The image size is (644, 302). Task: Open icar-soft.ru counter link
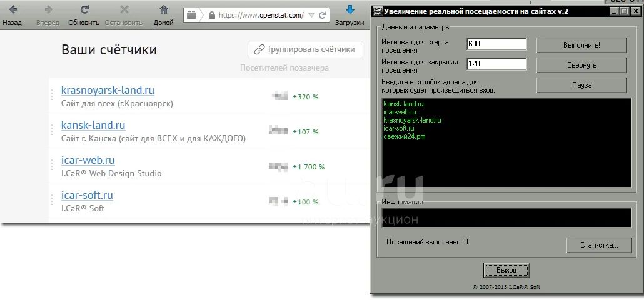point(87,195)
